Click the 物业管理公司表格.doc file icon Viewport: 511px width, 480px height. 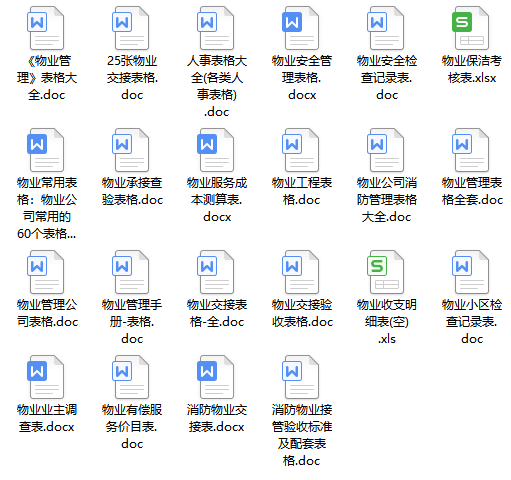[46, 272]
